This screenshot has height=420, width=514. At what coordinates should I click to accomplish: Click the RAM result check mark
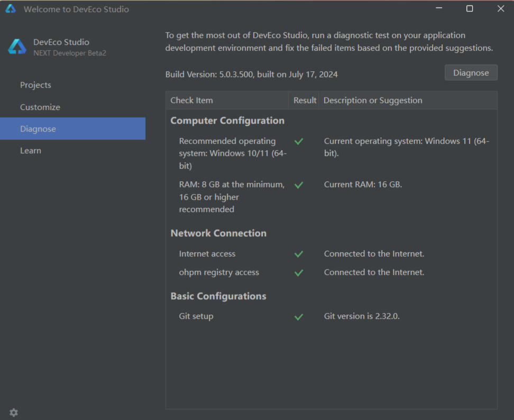tap(299, 185)
